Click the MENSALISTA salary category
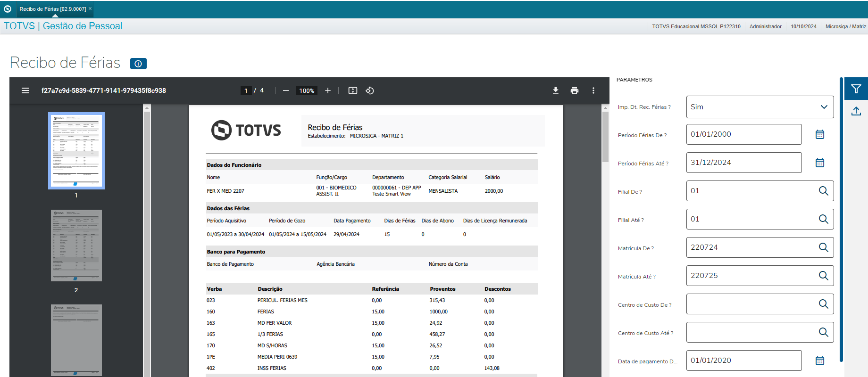Image resolution: width=868 pixels, height=377 pixels. (443, 191)
